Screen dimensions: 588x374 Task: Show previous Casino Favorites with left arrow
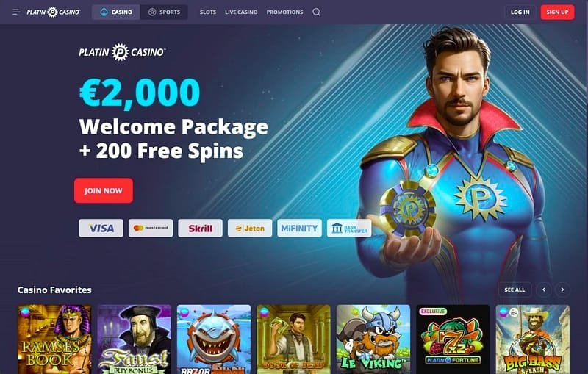coord(544,290)
